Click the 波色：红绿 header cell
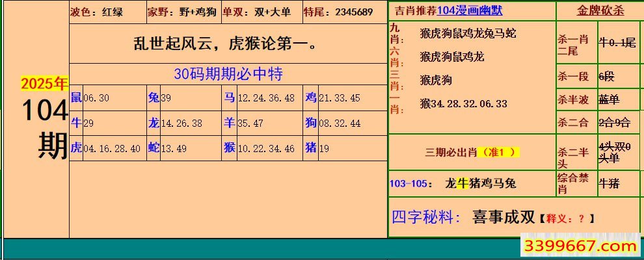The width and height of the screenshot is (644, 260). [x=98, y=12]
